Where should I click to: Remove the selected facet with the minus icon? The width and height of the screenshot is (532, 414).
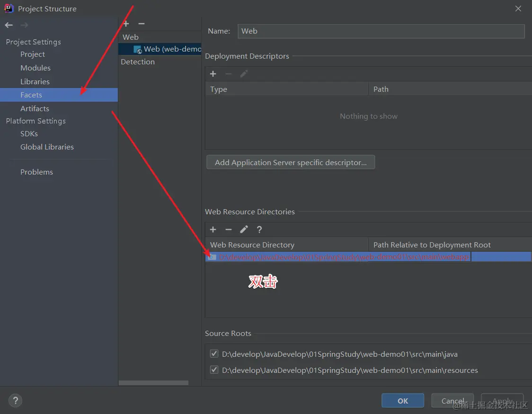142,24
